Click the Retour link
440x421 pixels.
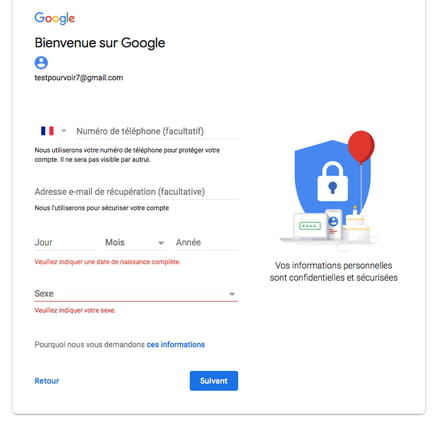coord(47,381)
